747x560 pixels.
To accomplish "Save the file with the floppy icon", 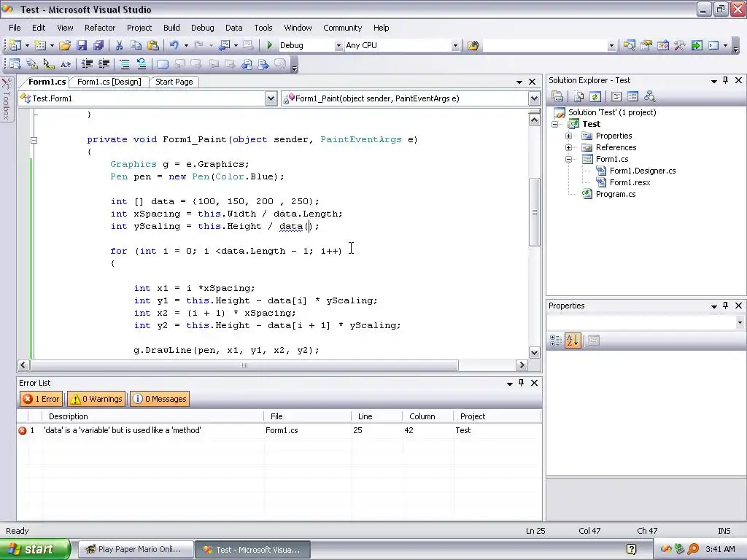I will coord(82,45).
